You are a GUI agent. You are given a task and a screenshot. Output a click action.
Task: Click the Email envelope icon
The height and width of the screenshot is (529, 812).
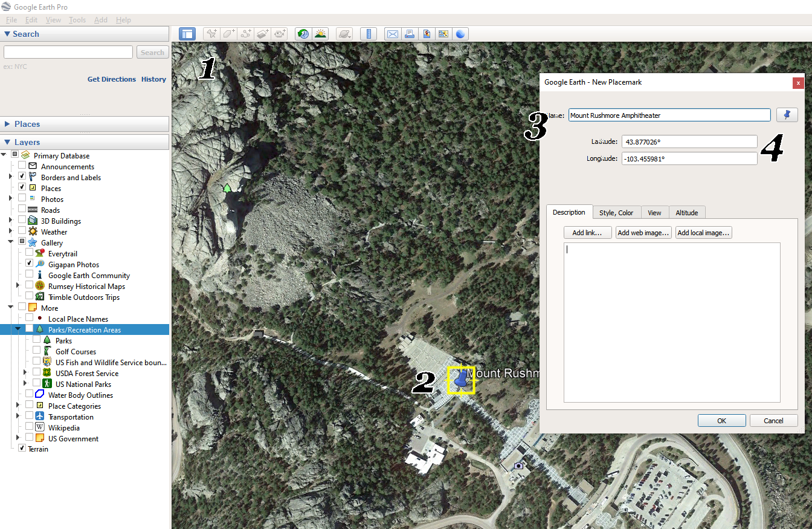(393, 34)
